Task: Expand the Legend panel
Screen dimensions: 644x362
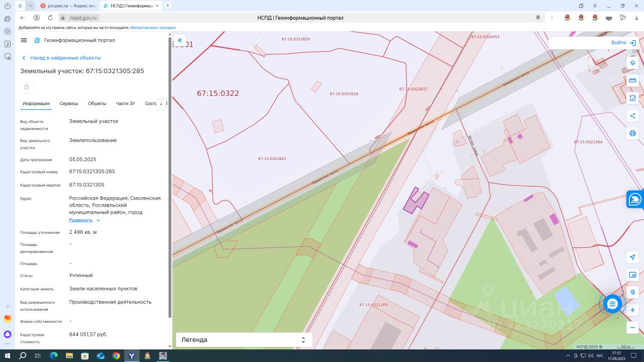Action: tap(244, 340)
